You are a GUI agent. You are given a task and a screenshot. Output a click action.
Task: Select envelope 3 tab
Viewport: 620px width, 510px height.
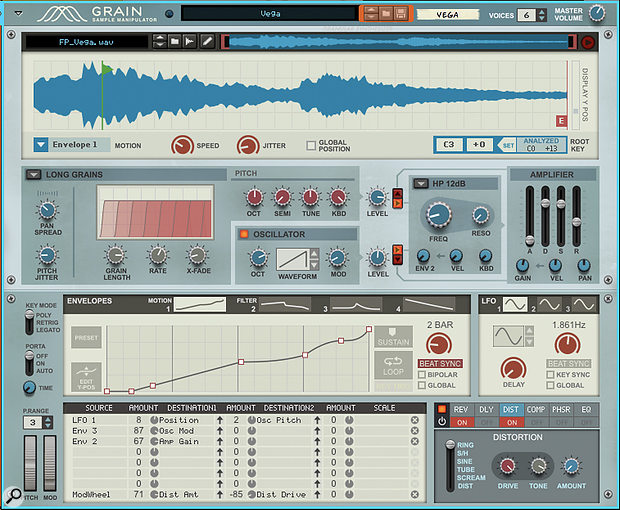[355, 304]
